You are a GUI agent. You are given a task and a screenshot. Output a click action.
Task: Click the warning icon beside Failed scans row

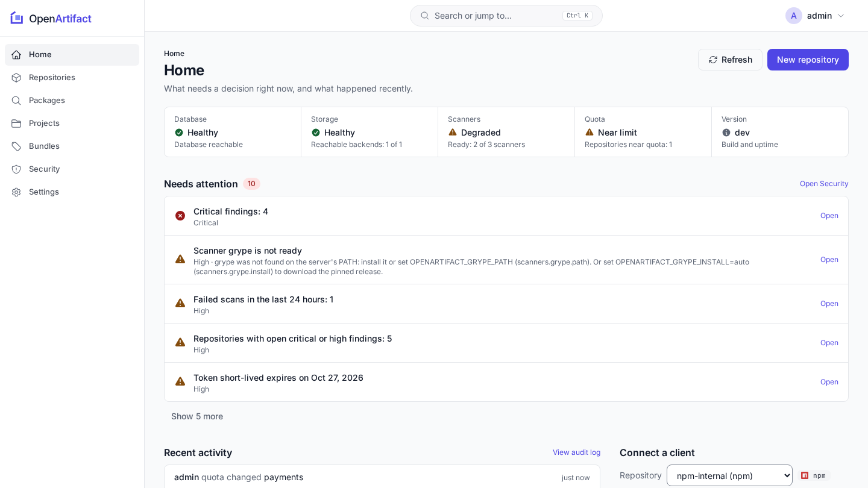180,303
